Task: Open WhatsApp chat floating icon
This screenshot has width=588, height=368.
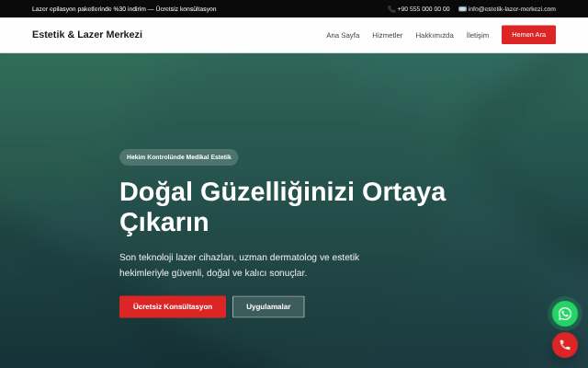Action: coord(565,314)
